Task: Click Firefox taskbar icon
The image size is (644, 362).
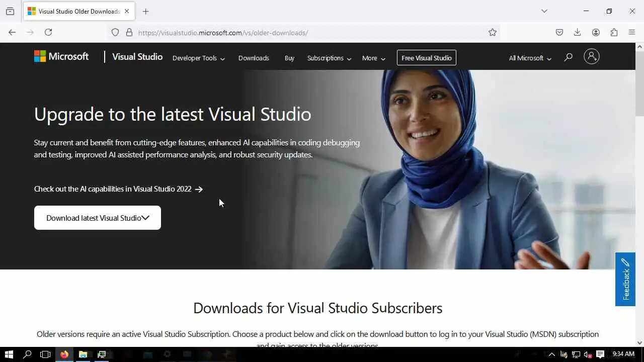Action: click(64, 354)
